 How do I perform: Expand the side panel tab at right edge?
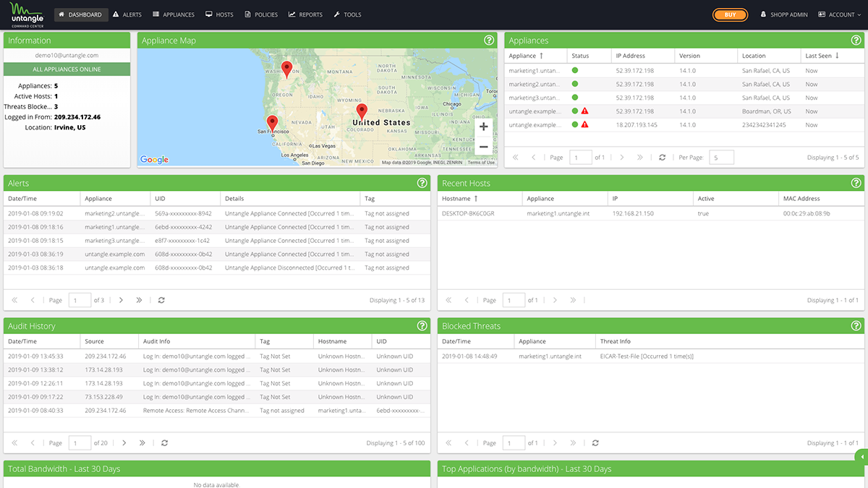[x=861, y=456]
